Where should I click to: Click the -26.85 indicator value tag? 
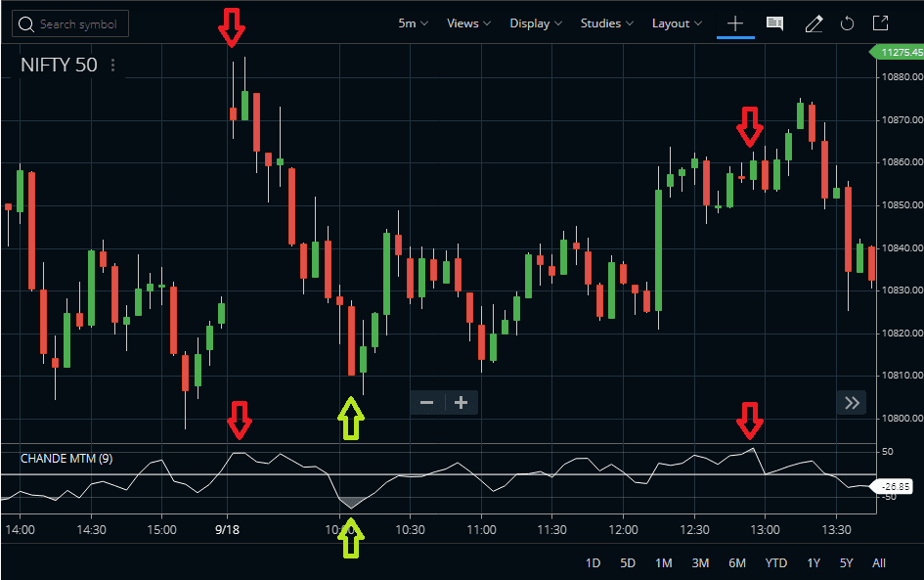point(894,486)
